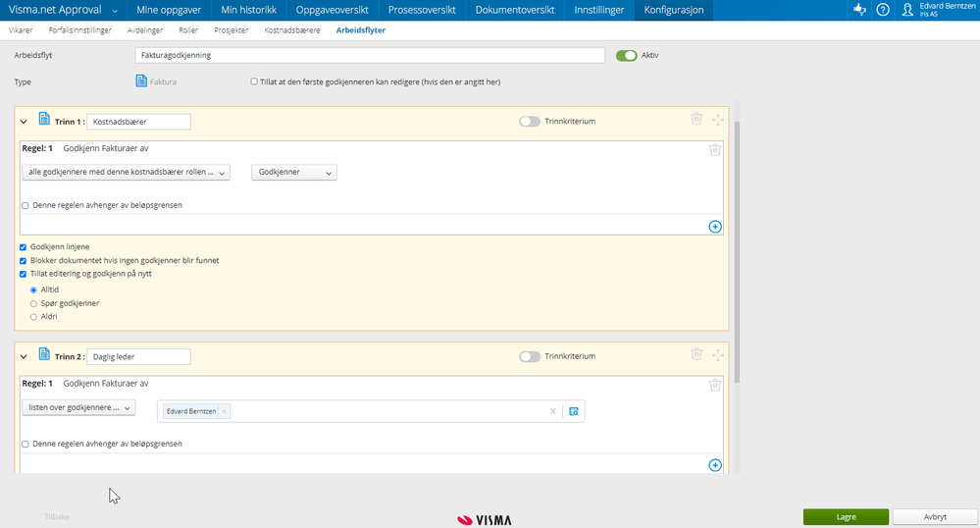Uncheck the 'Godkjenn linjene' checkbox
The image size is (980, 528).
pyautogui.click(x=24, y=247)
